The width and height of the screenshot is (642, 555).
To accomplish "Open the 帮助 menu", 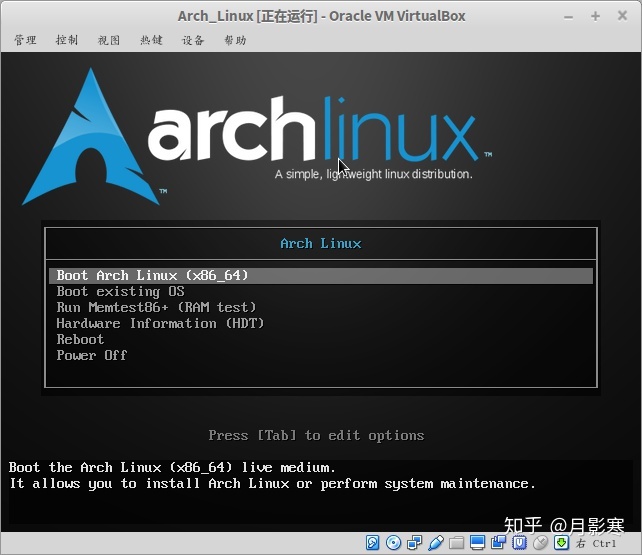I will click(x=235, y=40).
